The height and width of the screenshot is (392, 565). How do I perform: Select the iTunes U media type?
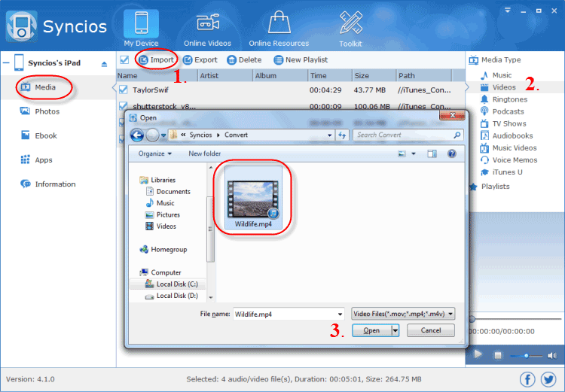point(501,172)
